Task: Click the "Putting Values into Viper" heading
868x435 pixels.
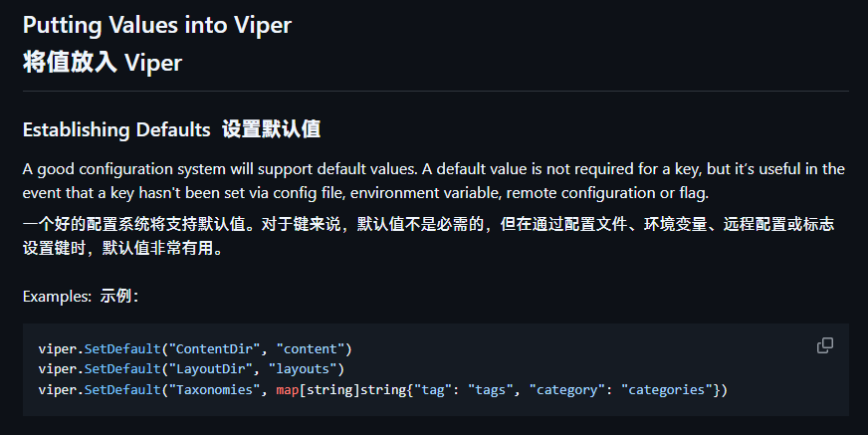Action: point(156,25)
